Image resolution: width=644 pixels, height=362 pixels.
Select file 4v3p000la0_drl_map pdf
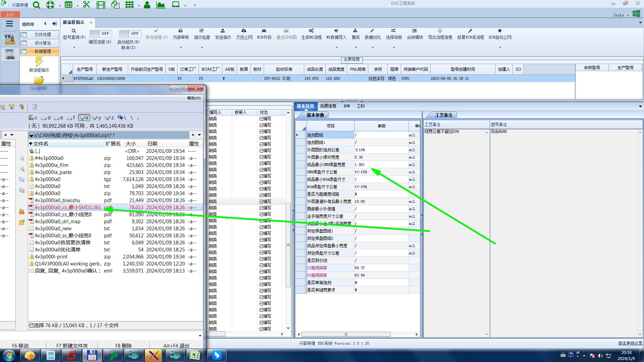coord(58,222)
